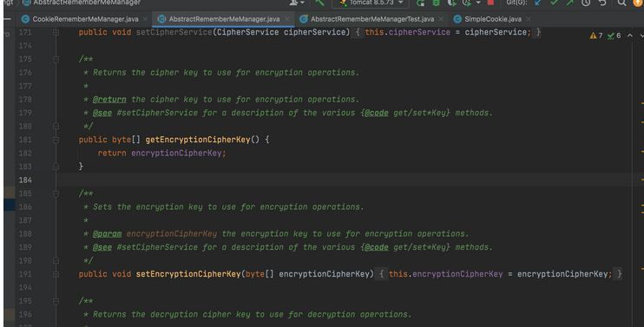Click the fold end marker on line 183

tap(56, 167)
